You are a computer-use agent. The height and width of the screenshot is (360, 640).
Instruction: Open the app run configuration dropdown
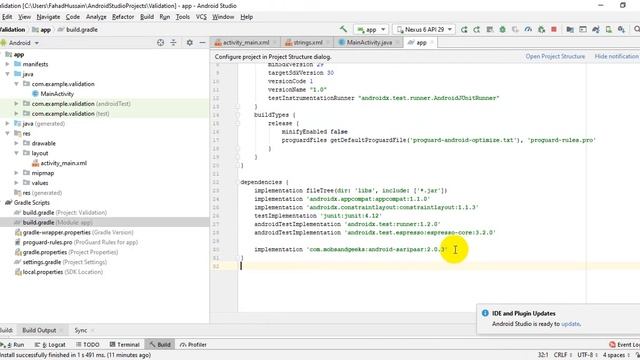(371, 29)
